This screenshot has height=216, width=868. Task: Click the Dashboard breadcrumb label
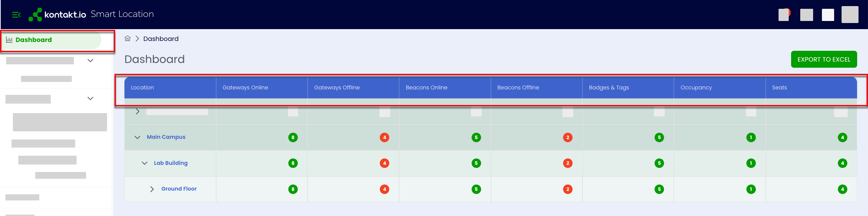(x=161, y=39)
